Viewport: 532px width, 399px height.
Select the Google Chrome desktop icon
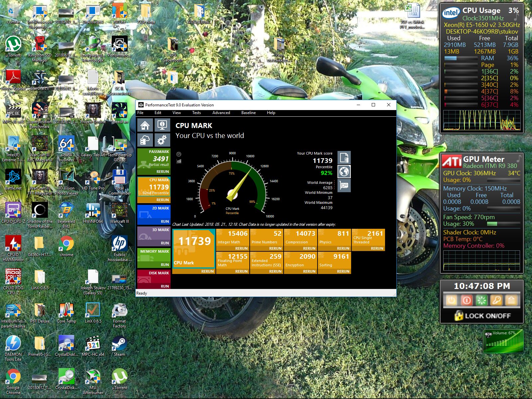[x=13, y=381]
